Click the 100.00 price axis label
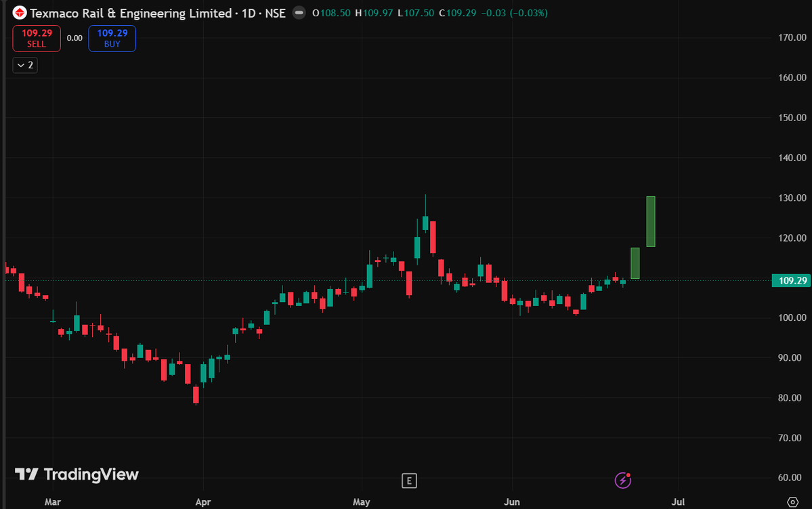The width and height of the screenshot is (812, 509). pyautogui.click(x=792, y=318)
